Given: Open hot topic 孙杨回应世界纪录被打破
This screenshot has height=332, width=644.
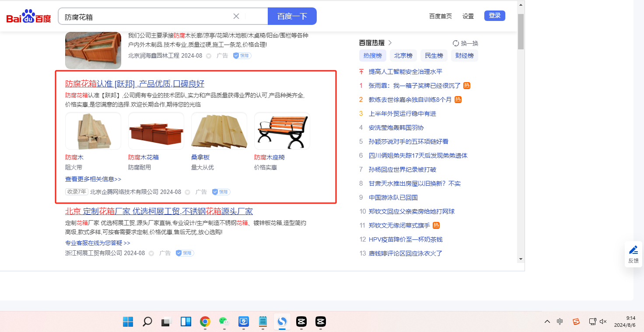Looking at the screenshot, I should pyautogui.click(x=402, y=169).
